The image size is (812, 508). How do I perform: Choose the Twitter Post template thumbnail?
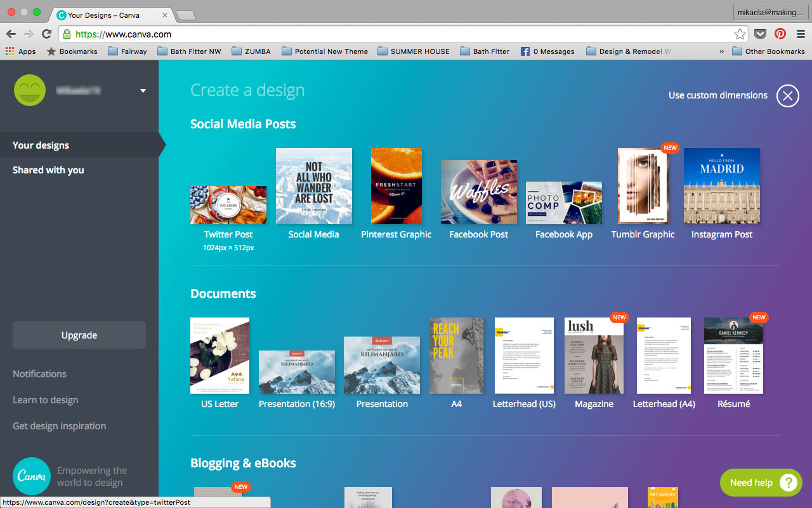tap(228, 205)
